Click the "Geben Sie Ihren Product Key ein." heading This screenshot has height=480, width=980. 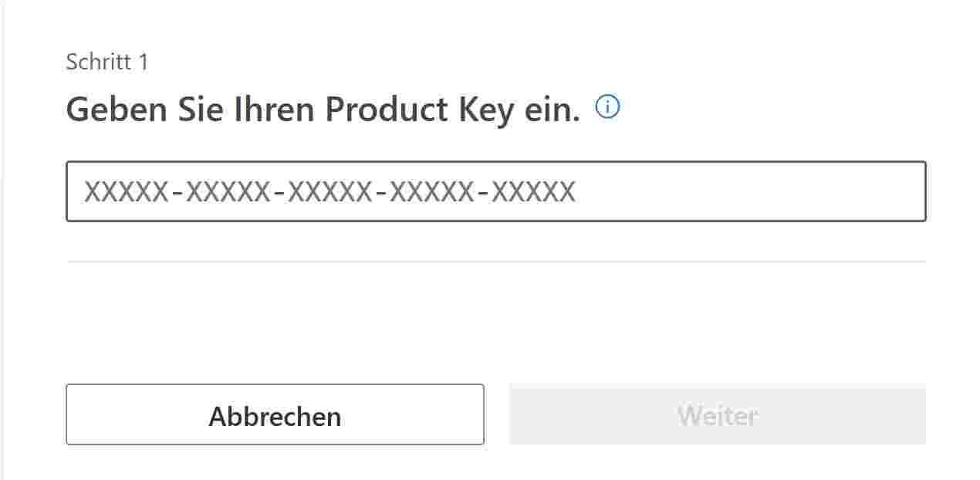point(323,110)
